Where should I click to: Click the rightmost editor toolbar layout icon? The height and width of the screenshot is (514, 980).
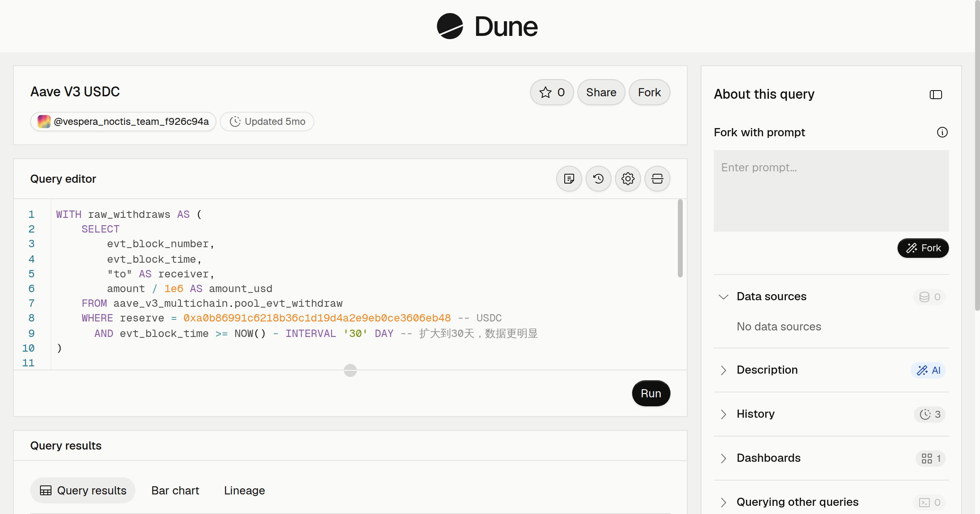pyautogui.click(x=657, y=179)
